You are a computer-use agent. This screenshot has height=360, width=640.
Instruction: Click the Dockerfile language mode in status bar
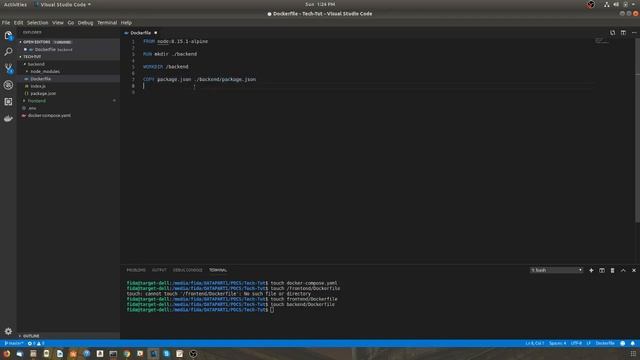(605, 343)
